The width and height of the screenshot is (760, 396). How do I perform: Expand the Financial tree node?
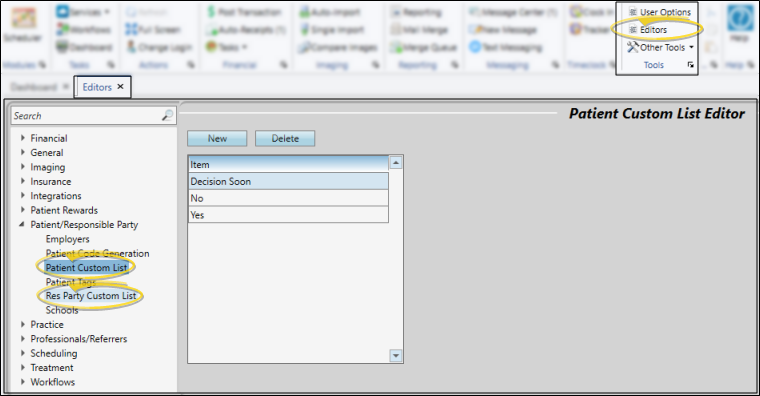23,138
